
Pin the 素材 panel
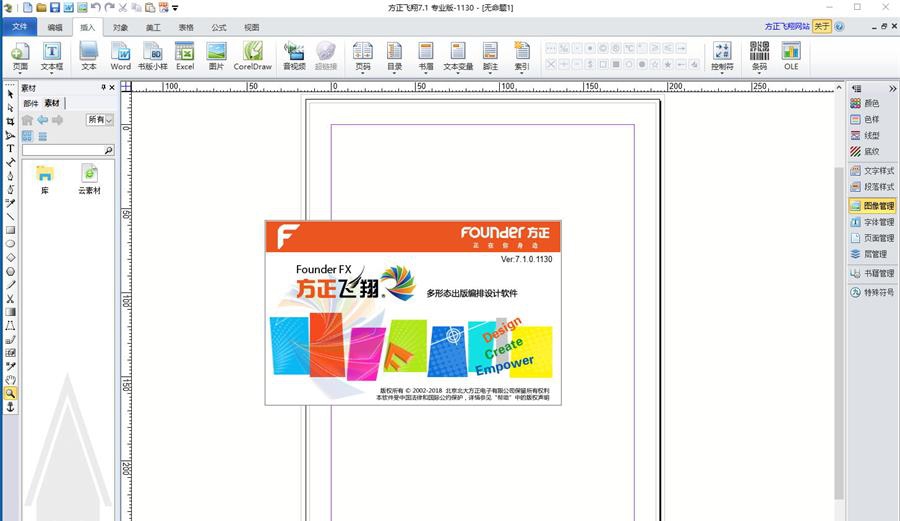click(103, 87)
